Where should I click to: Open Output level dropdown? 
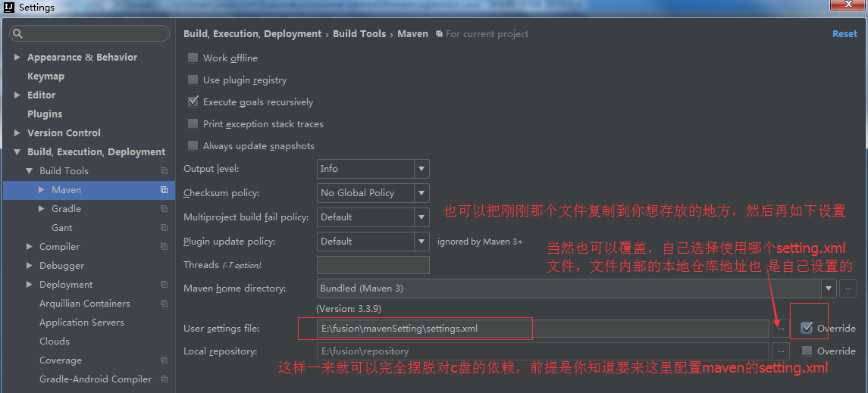(x=421, y=169)
